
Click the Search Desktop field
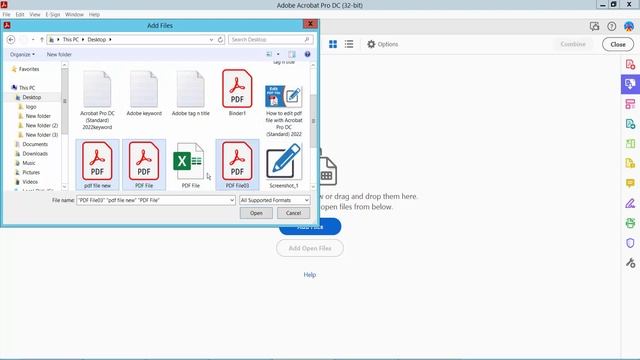(271, 40)
